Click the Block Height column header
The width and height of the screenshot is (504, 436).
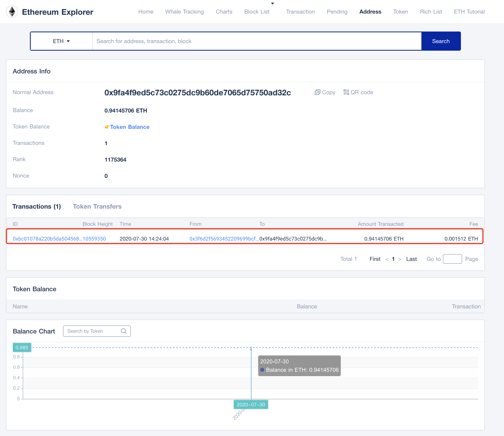(98, 224)
